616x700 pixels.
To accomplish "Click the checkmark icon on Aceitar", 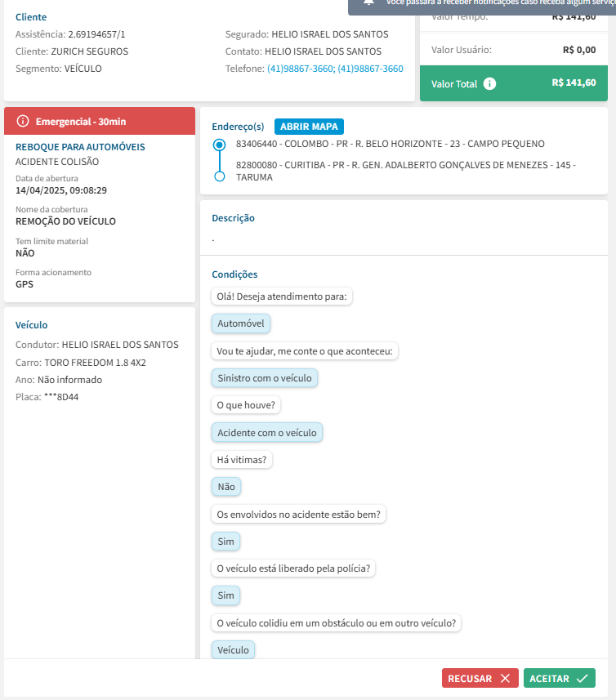I will (x=582, y=679).
